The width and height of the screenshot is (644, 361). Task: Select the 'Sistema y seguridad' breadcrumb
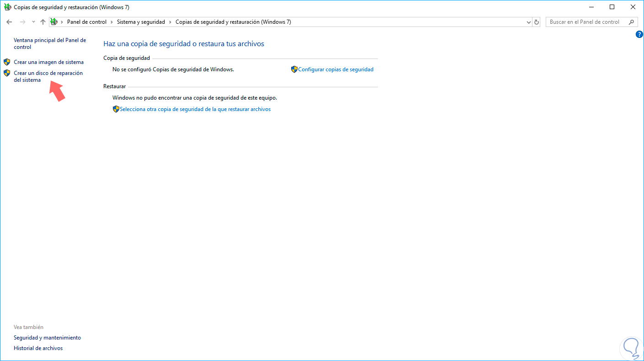coord(141,22)
